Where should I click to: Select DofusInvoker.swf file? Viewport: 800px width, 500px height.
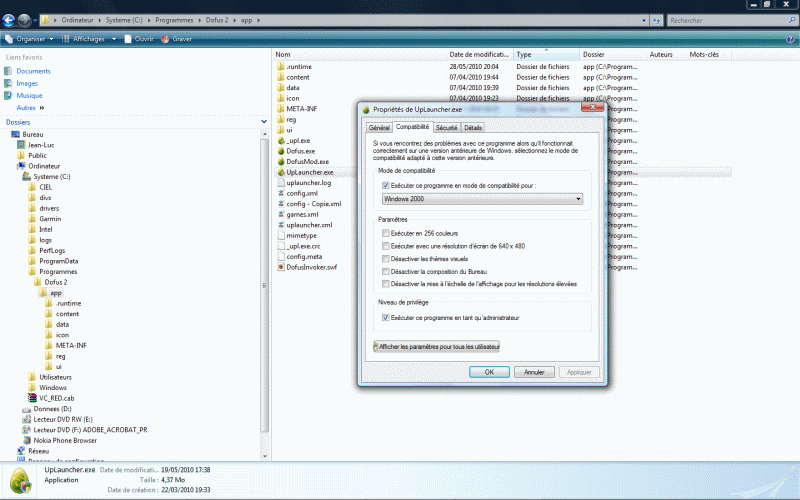click(311, 267)
